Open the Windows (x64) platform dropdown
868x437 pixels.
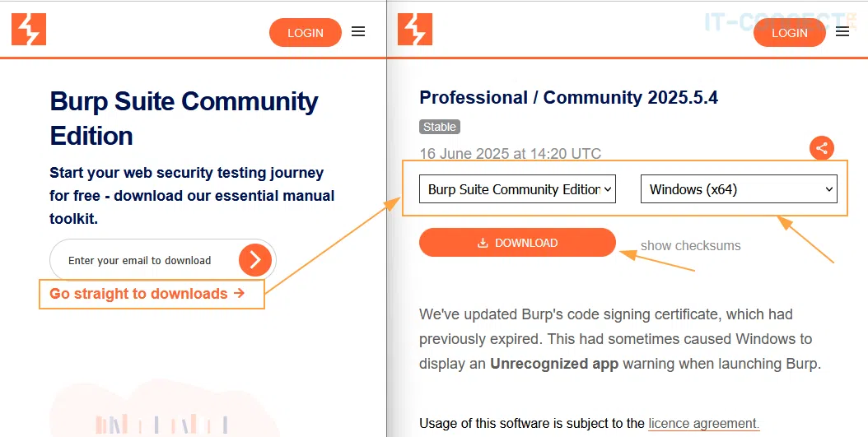738,189
